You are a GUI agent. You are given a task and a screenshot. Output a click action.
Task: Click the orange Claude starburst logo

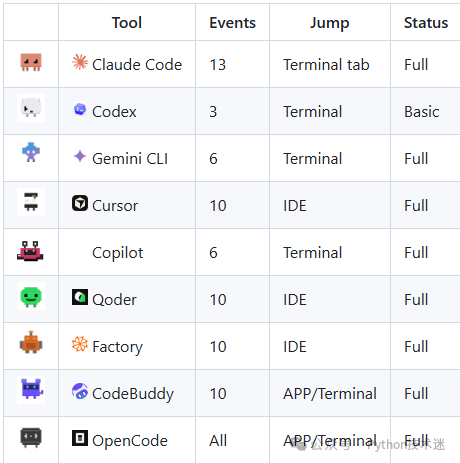click(x=80, y=62)
